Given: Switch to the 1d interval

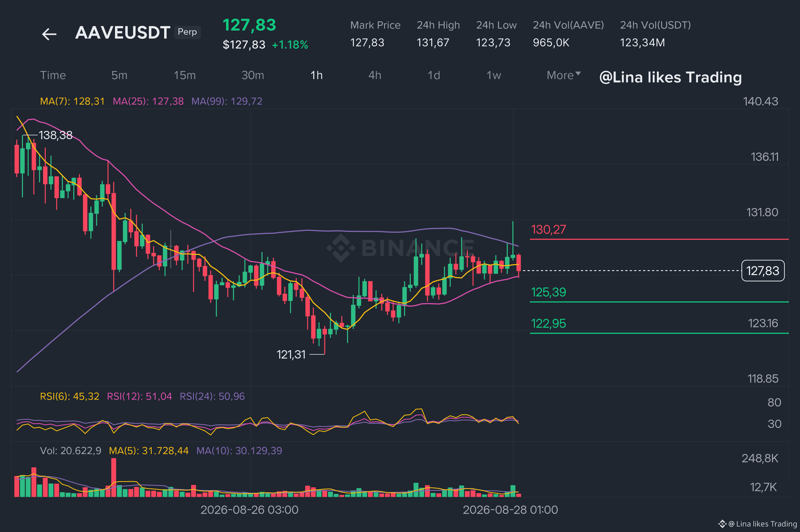Looking at the screenshot, I should [434, 75].
